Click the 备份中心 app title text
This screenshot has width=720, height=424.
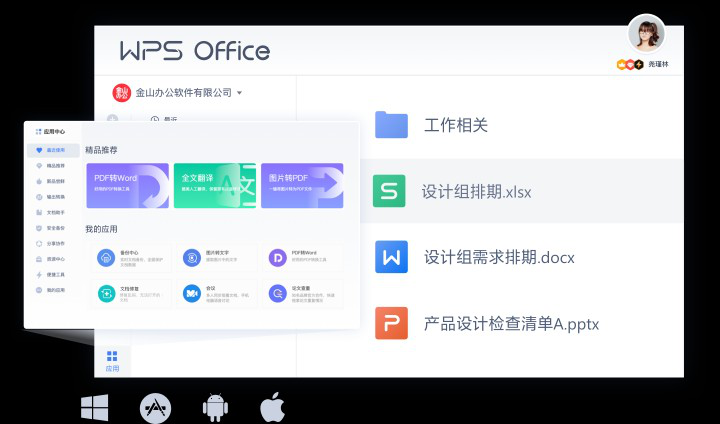tap(129, 253)
